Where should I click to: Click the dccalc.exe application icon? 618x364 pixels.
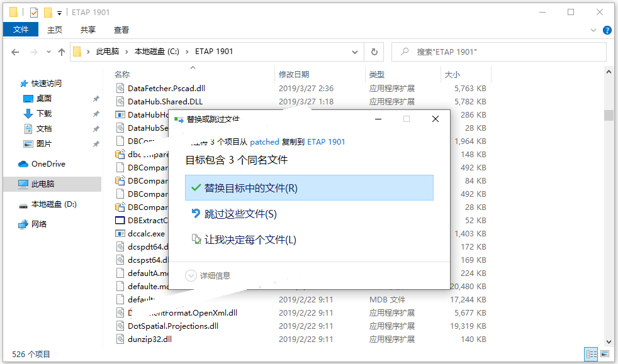point(120,233)
